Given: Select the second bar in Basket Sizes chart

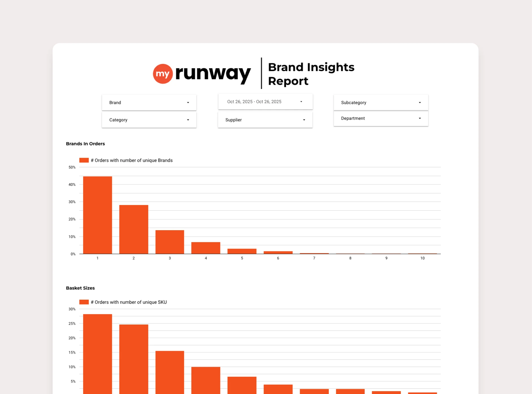Looking at the screenshot, I should [134, 359].
